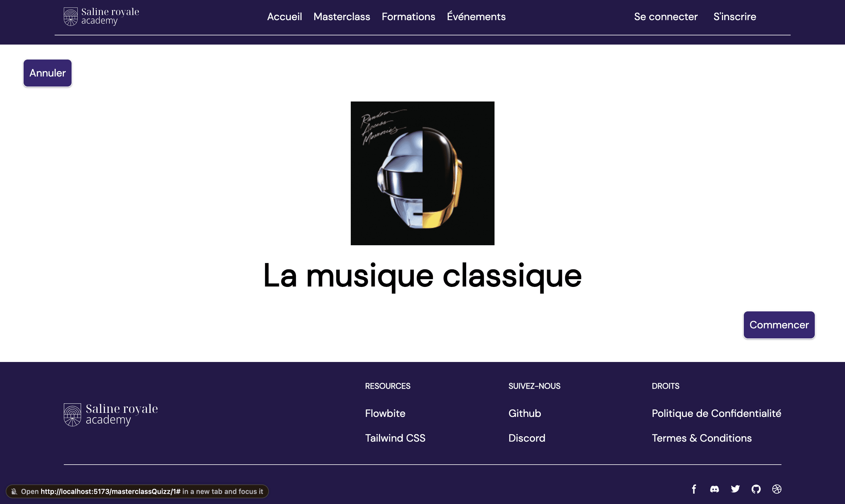Open the Facebook footer icon
845x504 pixels.
pyautogui.click(x=694, y=489)
